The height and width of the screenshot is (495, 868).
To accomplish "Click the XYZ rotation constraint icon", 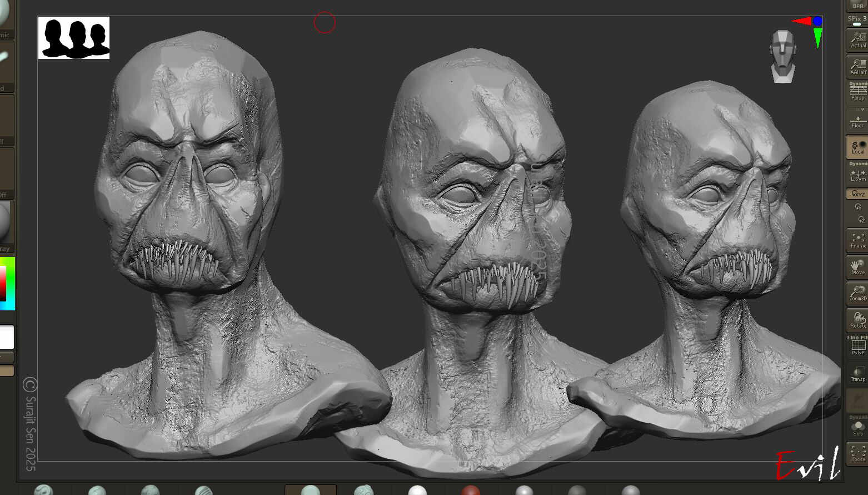I will (x=857, y=194).
